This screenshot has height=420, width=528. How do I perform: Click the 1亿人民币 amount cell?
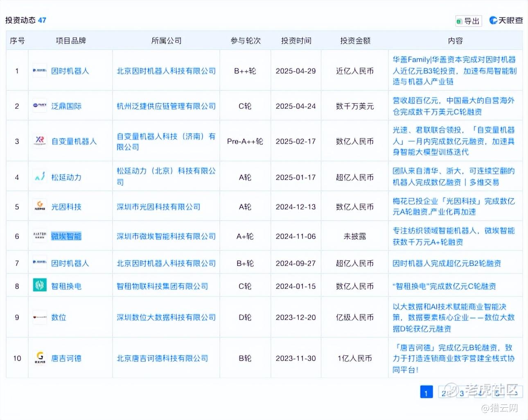pyautogui.click(x=355, y=358)
